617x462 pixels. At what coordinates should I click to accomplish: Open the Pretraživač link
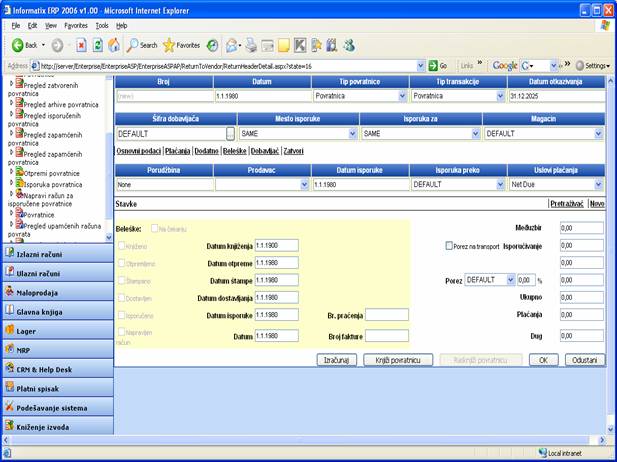point(567,204)
